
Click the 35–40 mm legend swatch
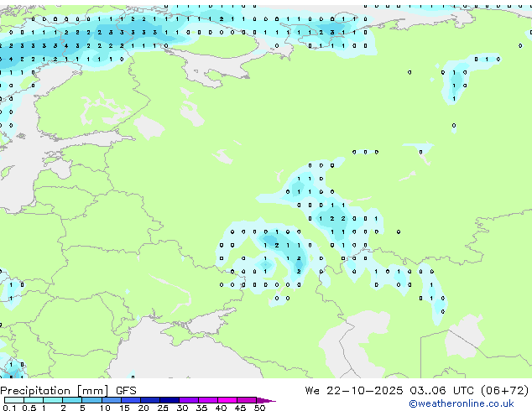tap(207, 400)
